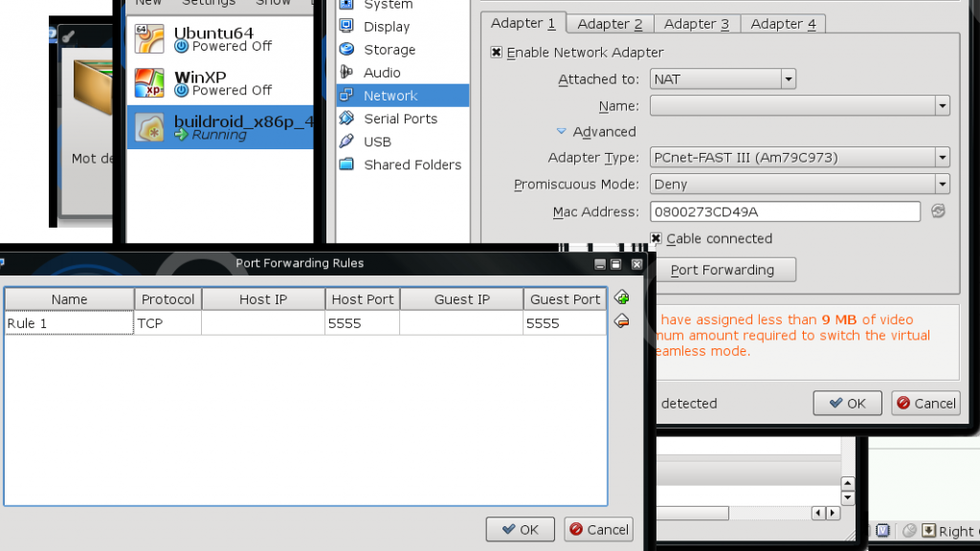Click the Mac Address input field
The width and height of the screenshot is (980, 551).
(x=785, y=211)
